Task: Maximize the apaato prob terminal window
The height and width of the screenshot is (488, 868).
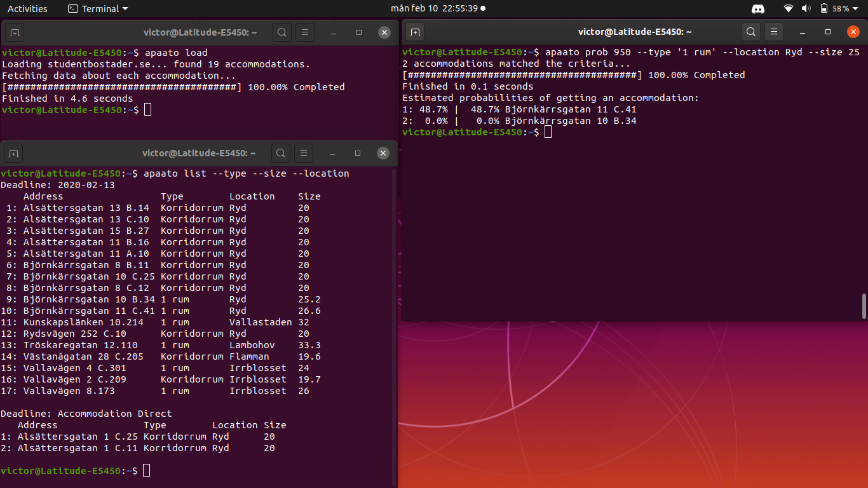Action: click(827, 32)
